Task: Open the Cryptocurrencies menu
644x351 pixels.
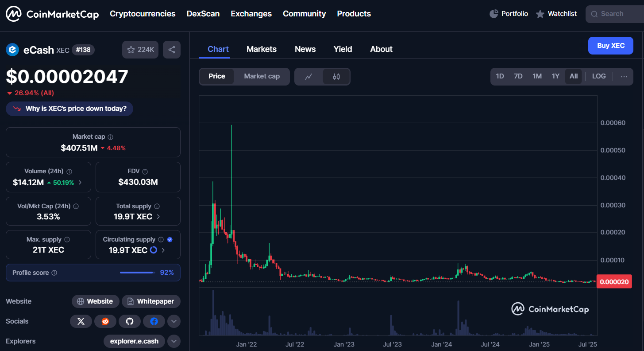Action: (x=143, y=14)
